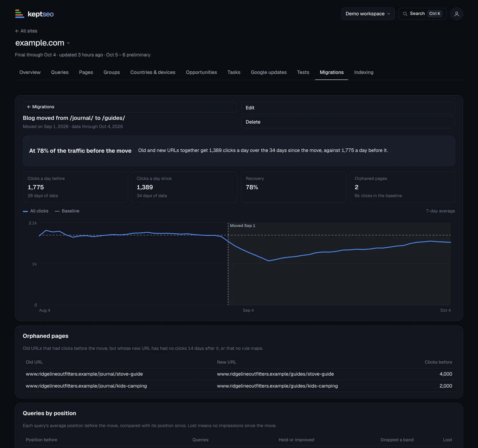Click old URL journal/kids-camping
The image size is (478, 448).
click(x=86, y=386)
